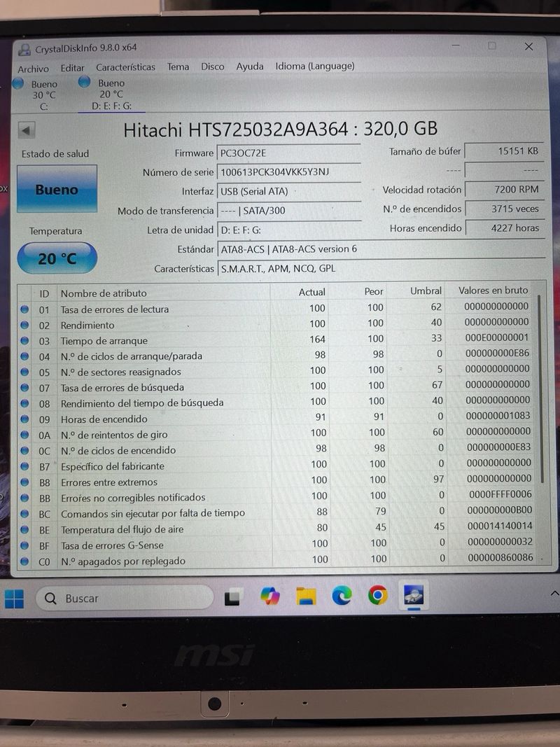Open the Archivo menu
Viewport: 560px width, 747px height.
pyautogui.click(x=33, y=69)
